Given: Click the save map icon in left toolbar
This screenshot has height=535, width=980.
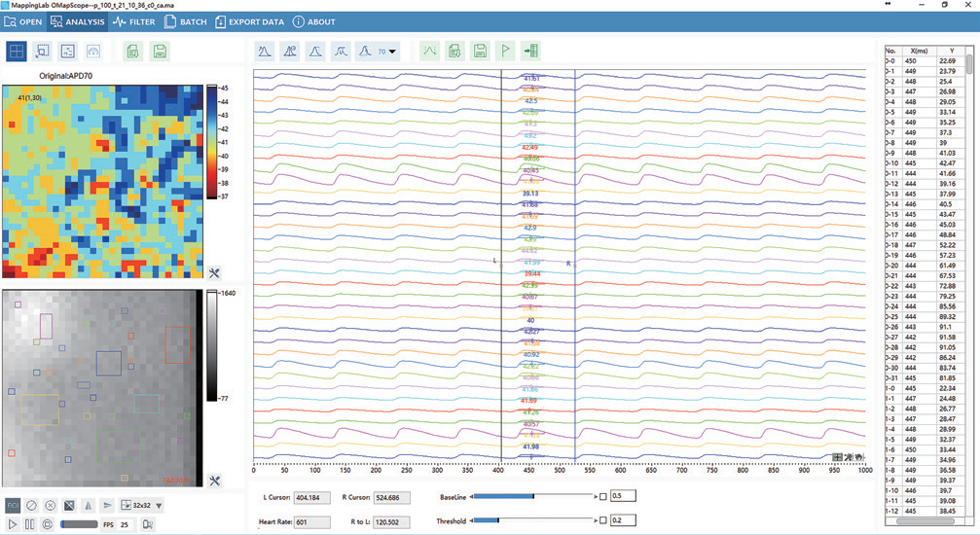Looking at the screenshot, I should point(159,52).
